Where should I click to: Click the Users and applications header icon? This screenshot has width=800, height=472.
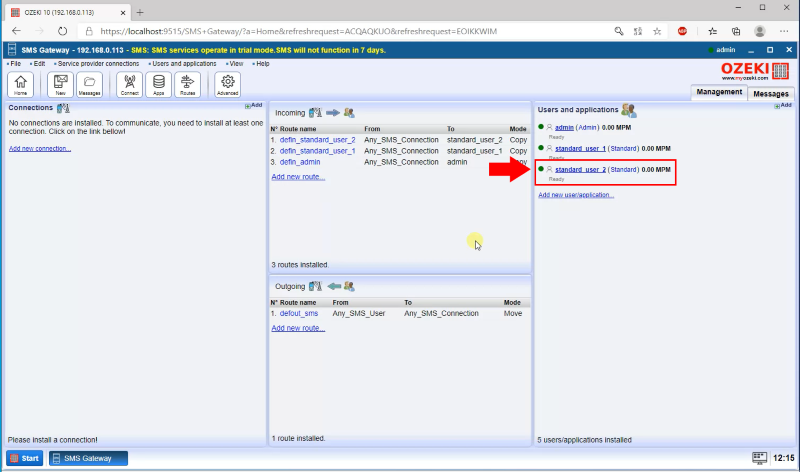pos(629,110)
